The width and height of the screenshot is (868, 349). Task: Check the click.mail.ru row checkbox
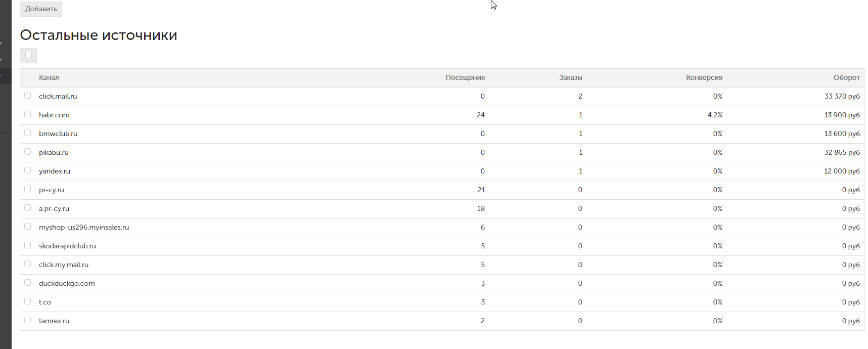pos(28,96)
